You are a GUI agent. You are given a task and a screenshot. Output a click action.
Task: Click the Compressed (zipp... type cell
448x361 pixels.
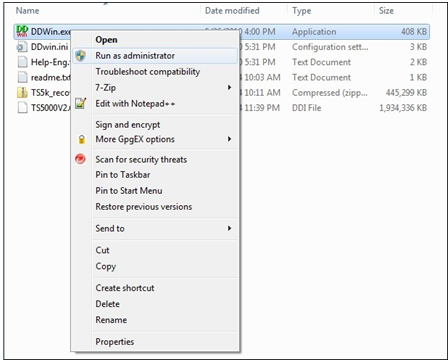[330, 93]
